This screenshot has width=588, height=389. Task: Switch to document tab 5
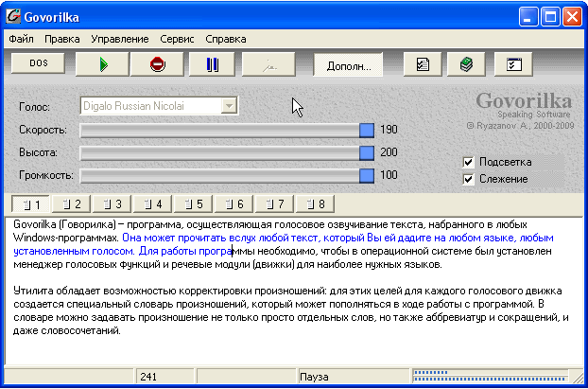pos(193,204)
